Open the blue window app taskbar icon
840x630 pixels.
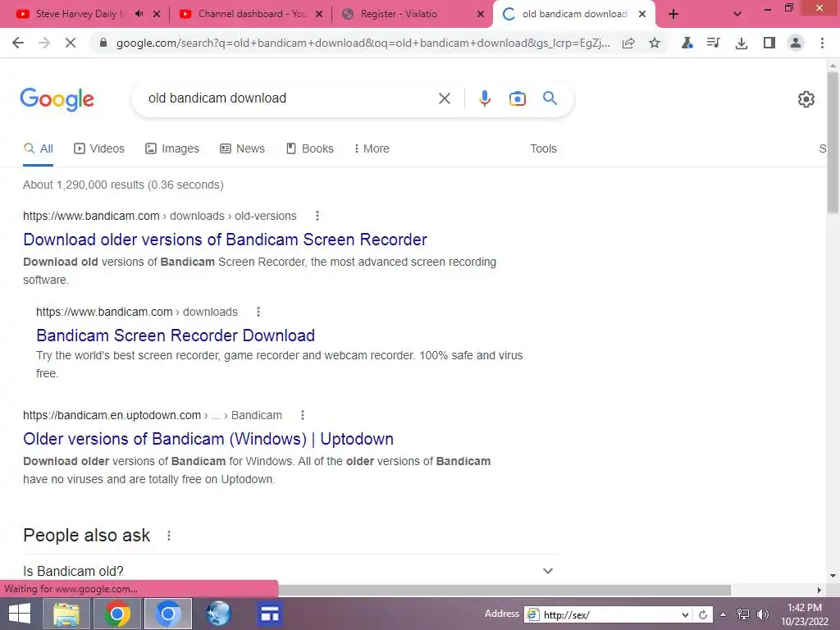click(x=269, y=614)
